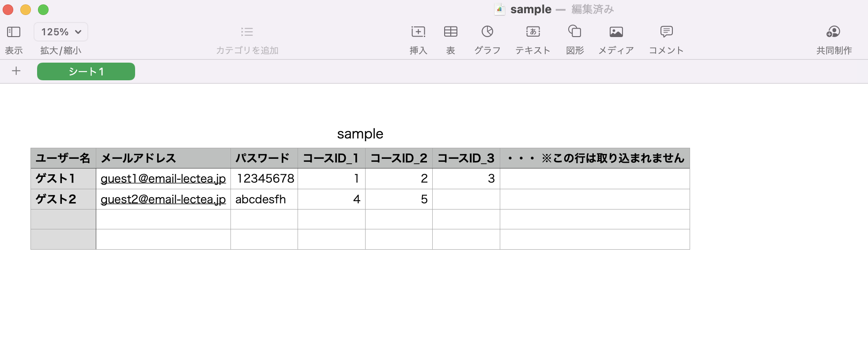868x337 pixels.
Task: Click the comment (コメント) toolbar icon
Action: click(666, 32)
